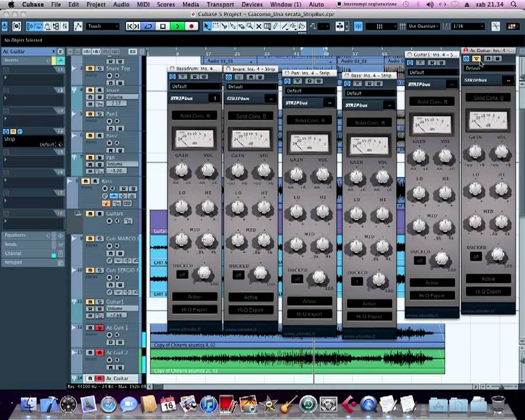Start recording with the red record button
The height and width of the screenshot is (420, 525).
point(191,26)
